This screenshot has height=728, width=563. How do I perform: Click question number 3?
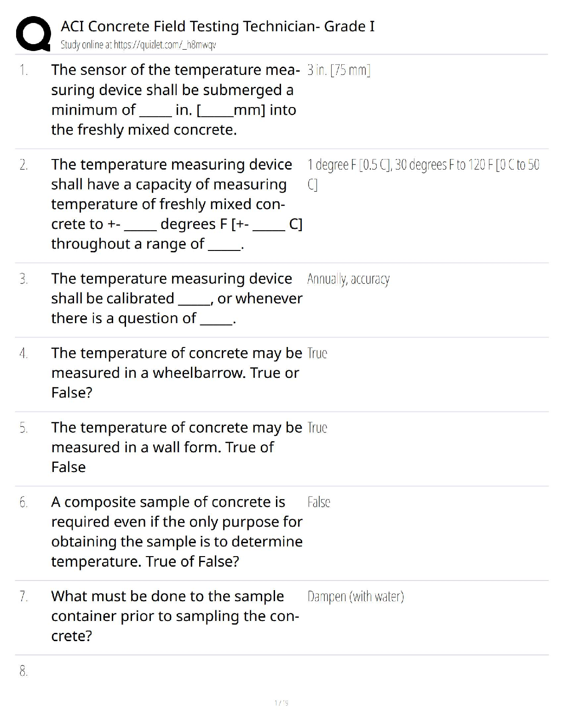[24, 279]
